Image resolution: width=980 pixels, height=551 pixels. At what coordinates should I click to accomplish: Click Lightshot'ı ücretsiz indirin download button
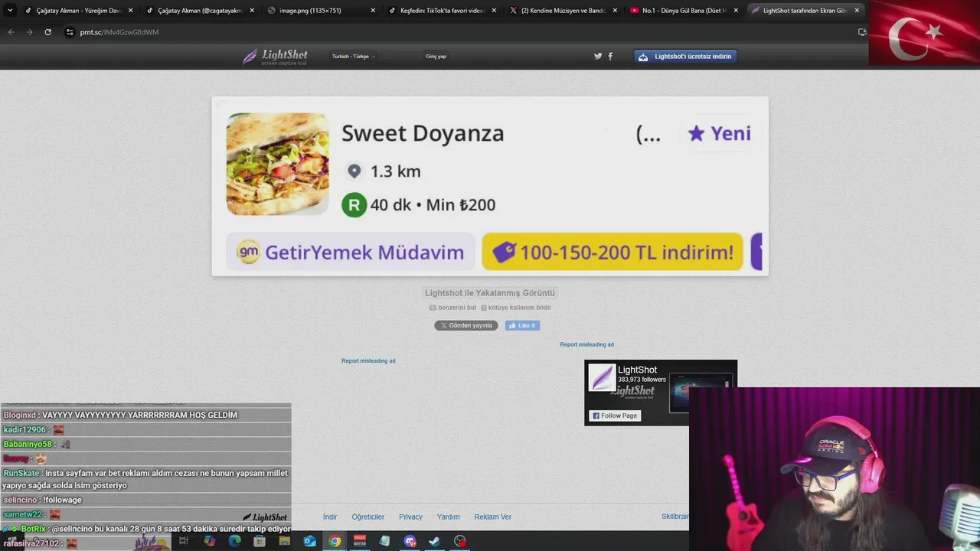click(x=685, y=56)
